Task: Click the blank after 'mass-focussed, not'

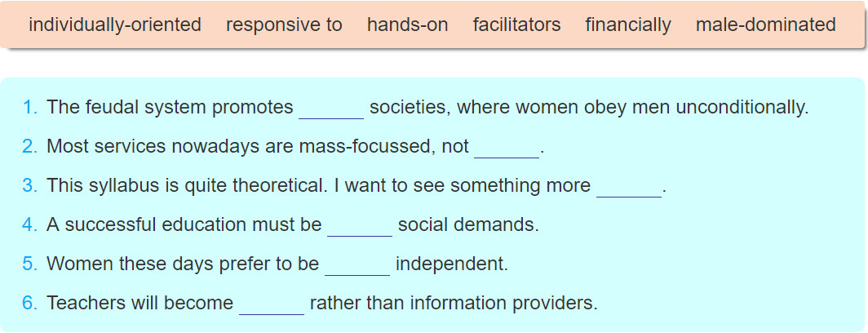Action: (x=507, y=148)
